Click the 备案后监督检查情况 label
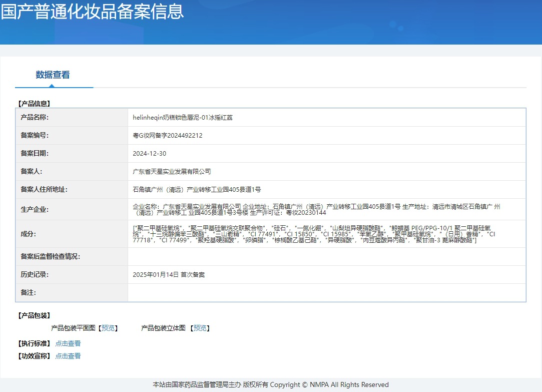 coord(50,256)
